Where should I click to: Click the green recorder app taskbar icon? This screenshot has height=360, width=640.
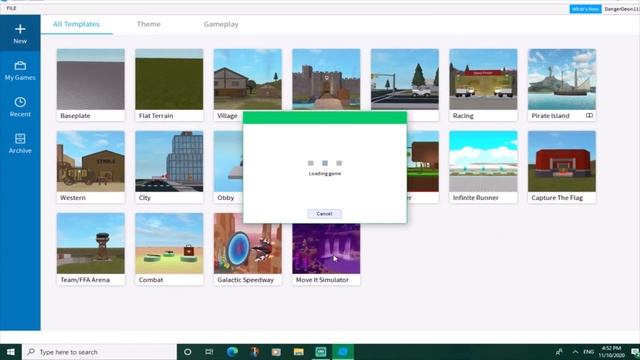coord(321,352)
